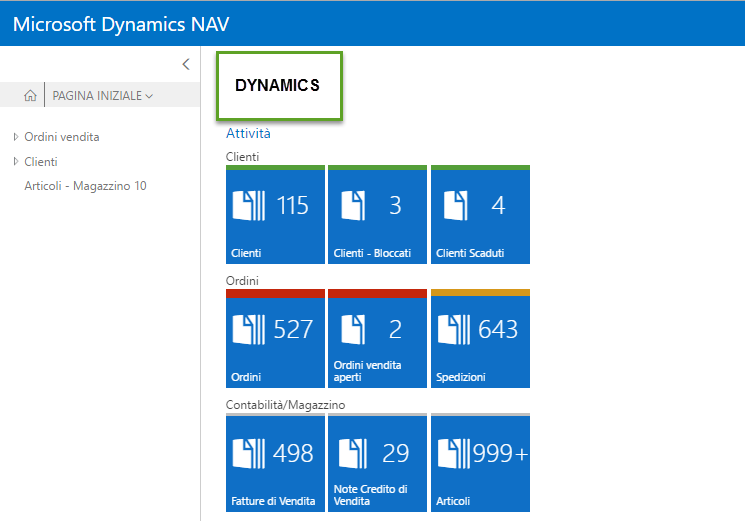Open the Clienti - Bloccati tile
The height and width of the screenshot is (521, 745).
pos(377,215)
